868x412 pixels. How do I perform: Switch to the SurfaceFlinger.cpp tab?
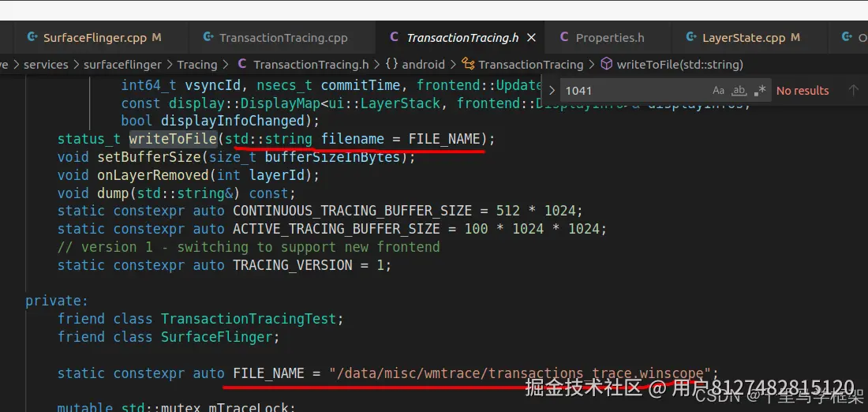[x=94, y=38]
